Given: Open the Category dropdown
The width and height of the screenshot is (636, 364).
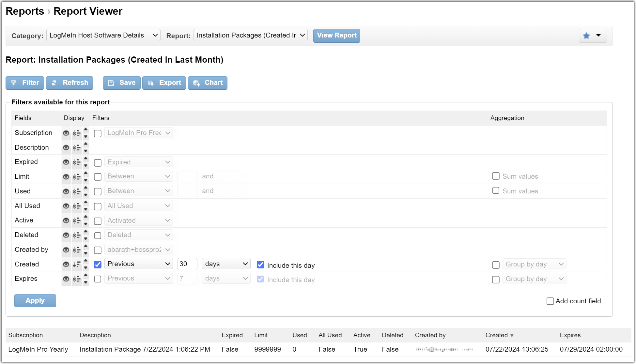Looking at the screenshot, I should click(103, 35).
